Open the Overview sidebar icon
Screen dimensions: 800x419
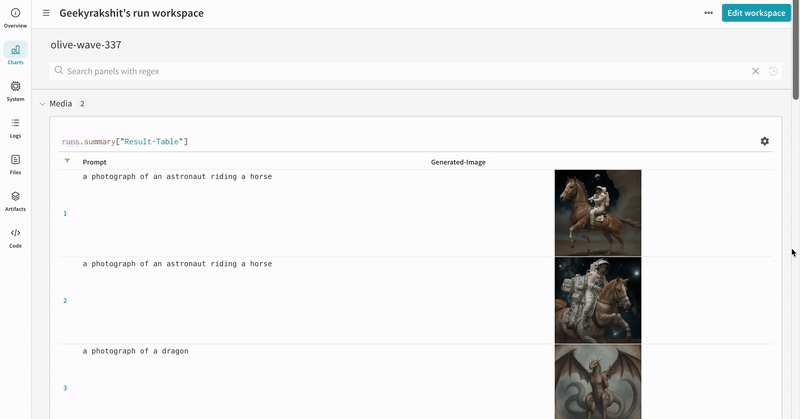[15, 17]
